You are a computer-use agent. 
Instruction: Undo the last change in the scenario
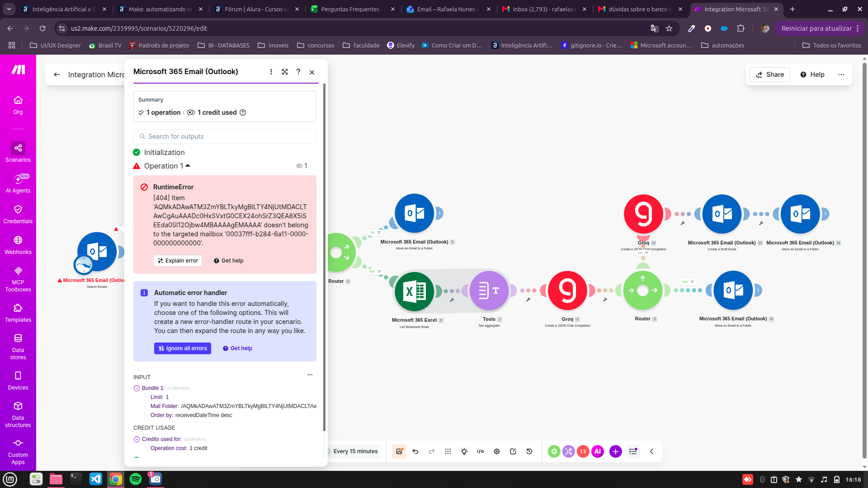coord(415,451)
